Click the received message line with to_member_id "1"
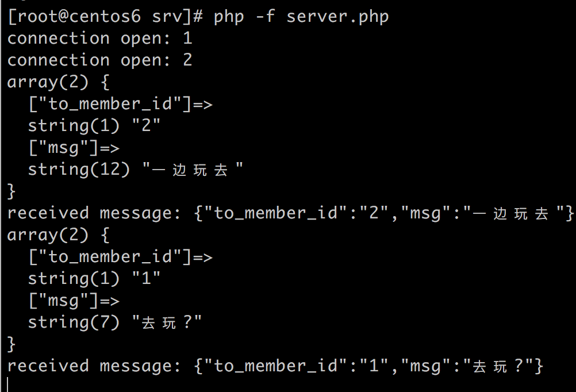Viewport: 576px width, 392px height. (275, 366)
